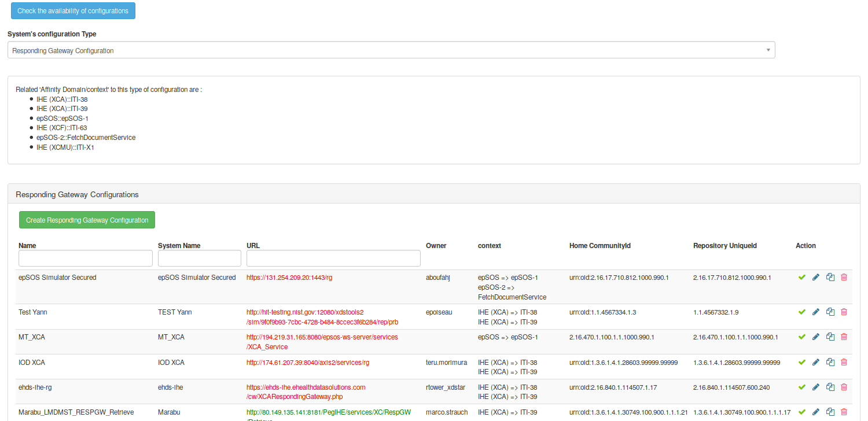Viewport: 868px width, 421px height.
Task: Click the green checkmark for IOD XCA
Action: click(x=801, y=363)
